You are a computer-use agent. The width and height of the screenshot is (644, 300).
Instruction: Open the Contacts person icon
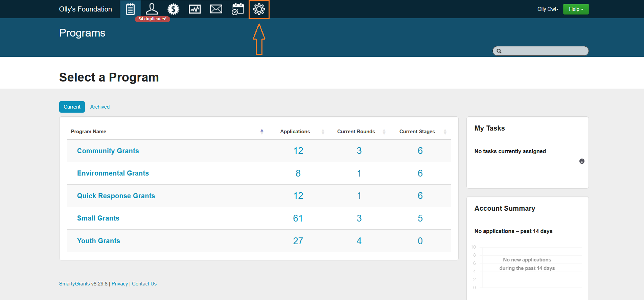click(152, 9)
